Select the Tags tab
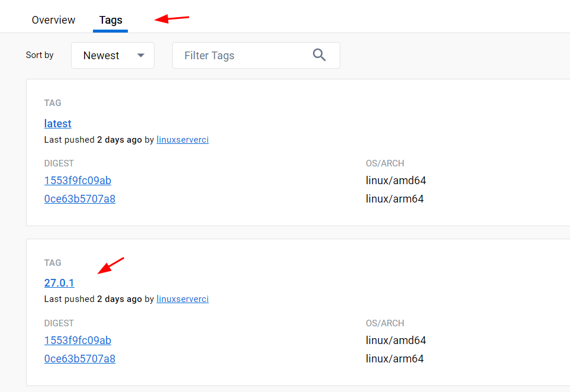Screen dimensions: 570x392 click(111, 20)
